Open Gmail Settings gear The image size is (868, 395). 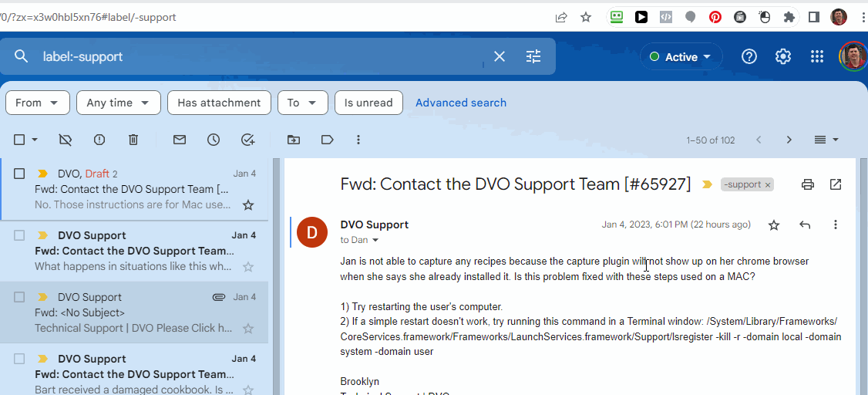click(782, 56)
